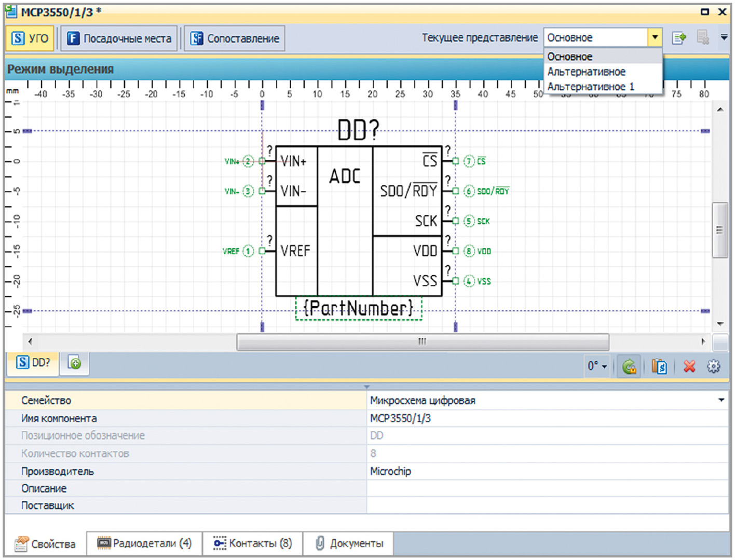Open the Контакты (8) tab
Image resolution: width=736 pixels, height=560 pixels.
pos(253,543)
